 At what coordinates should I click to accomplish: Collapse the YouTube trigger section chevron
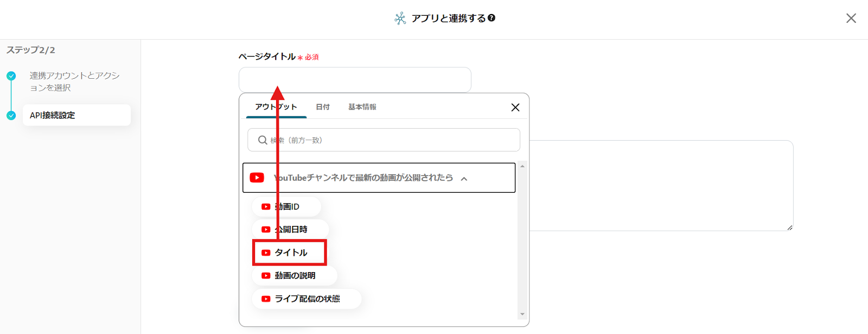click(464, 179)
